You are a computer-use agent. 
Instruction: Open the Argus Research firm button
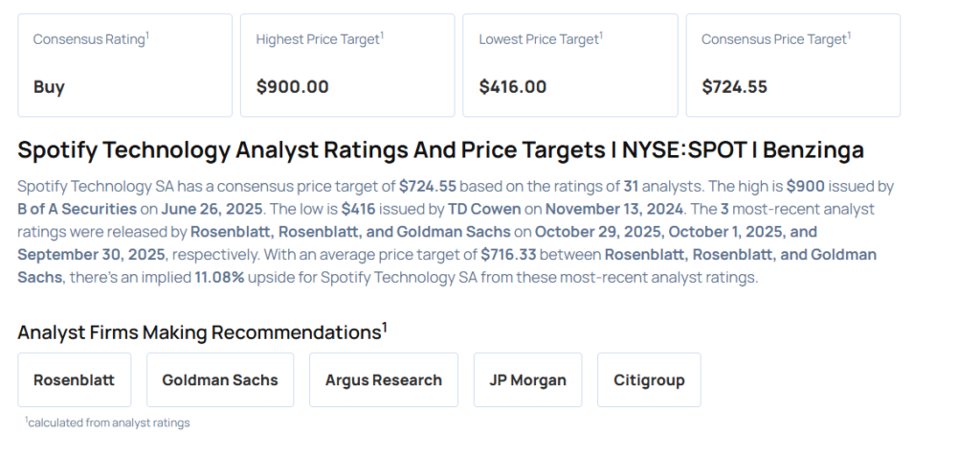[x=383, y=379]
